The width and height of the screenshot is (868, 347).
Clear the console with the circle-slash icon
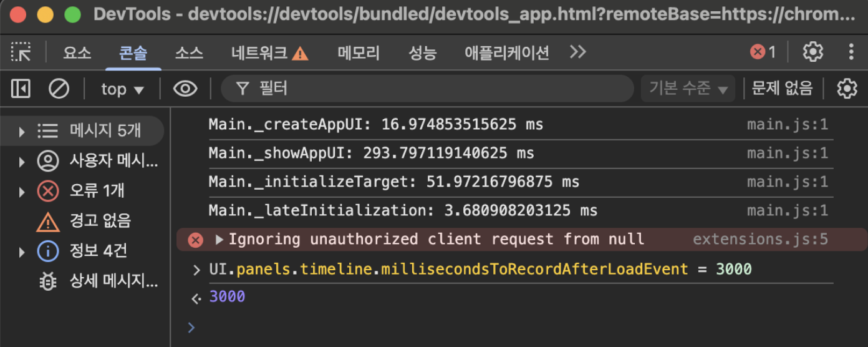click(x=59, y=89)
